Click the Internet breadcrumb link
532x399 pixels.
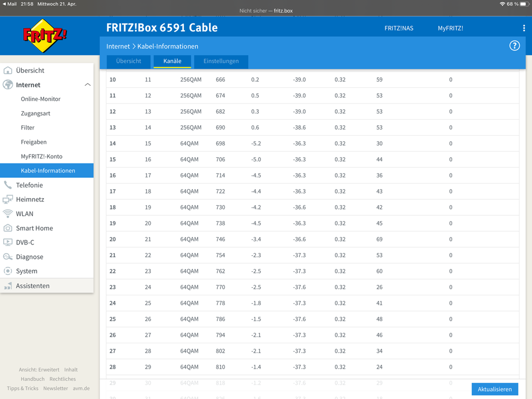point(118,46)
